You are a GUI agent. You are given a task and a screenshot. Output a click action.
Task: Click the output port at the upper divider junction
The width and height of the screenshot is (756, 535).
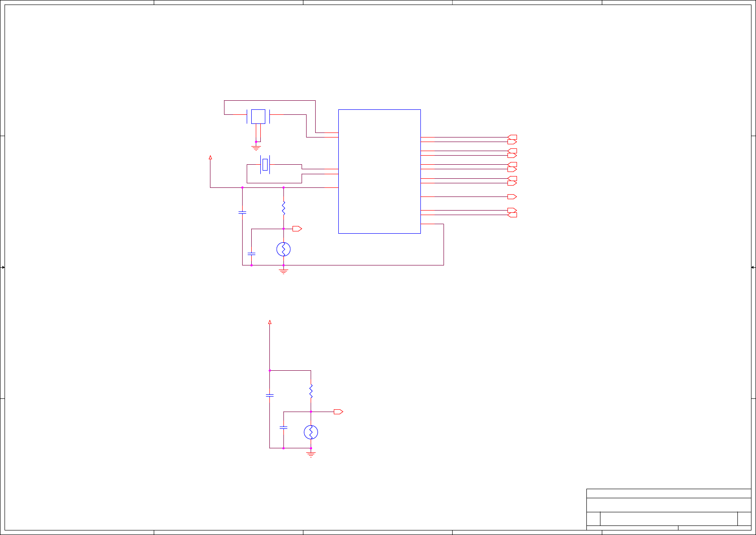[297, 229]
